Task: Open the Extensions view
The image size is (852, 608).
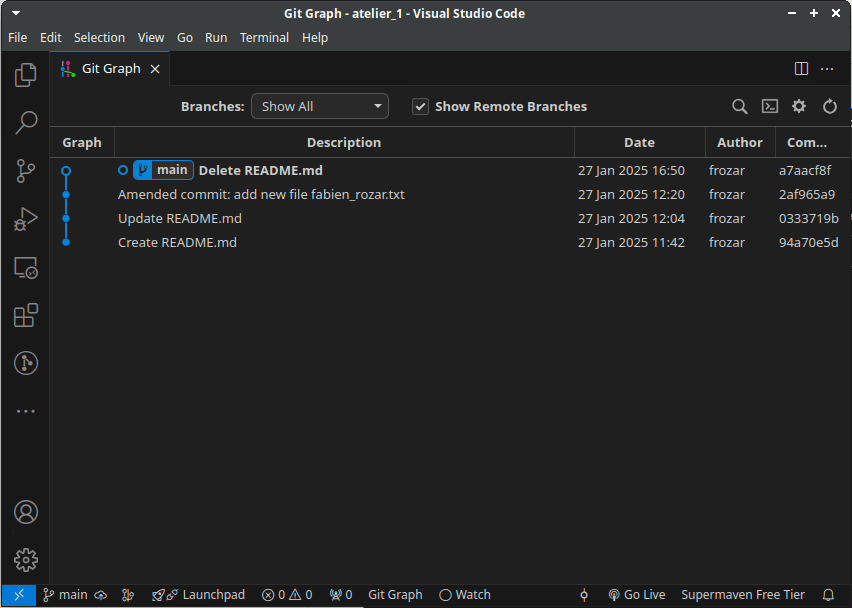Action: tap(26, 315)
